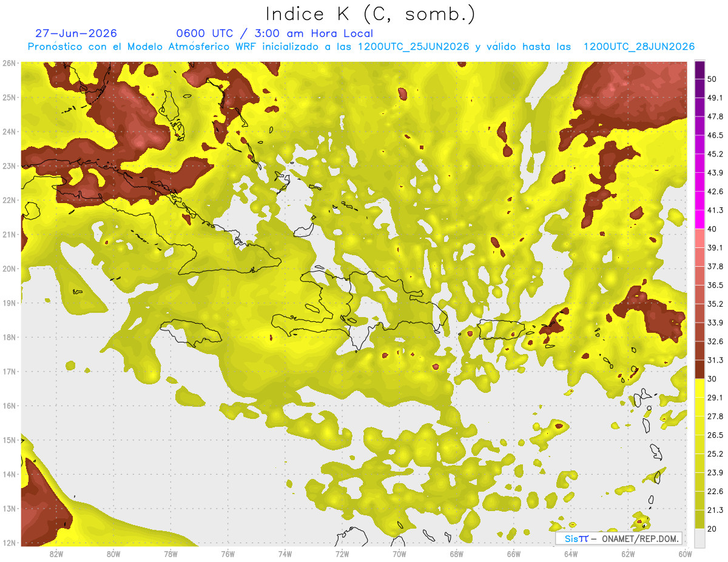Click the '60W' longitude label
Screen dimensions: 728x562
[685, 554]
